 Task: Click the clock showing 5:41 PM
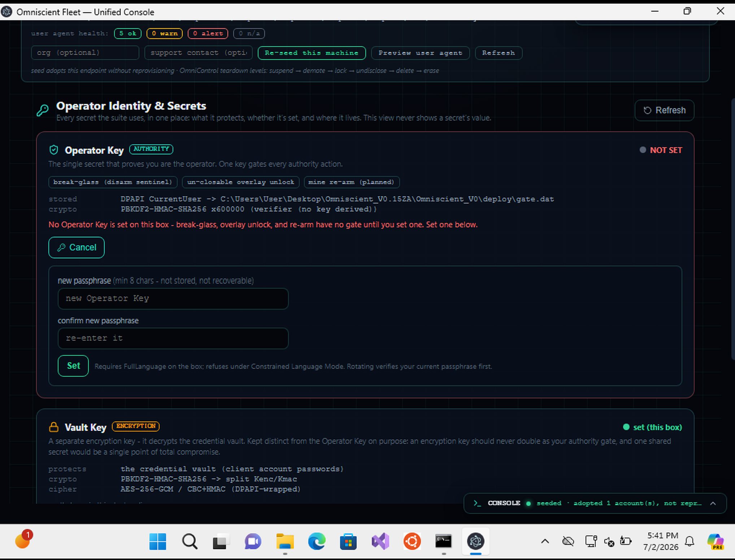tap(662, 535)
